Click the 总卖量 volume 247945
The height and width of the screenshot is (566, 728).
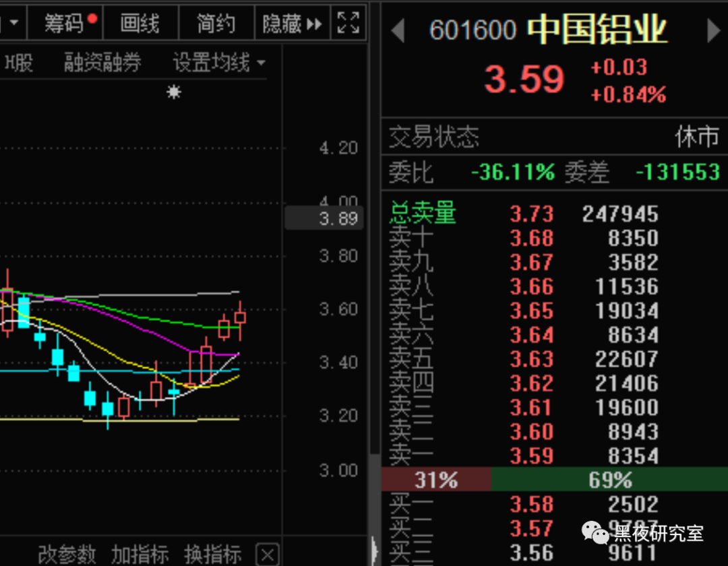point(620,214)
